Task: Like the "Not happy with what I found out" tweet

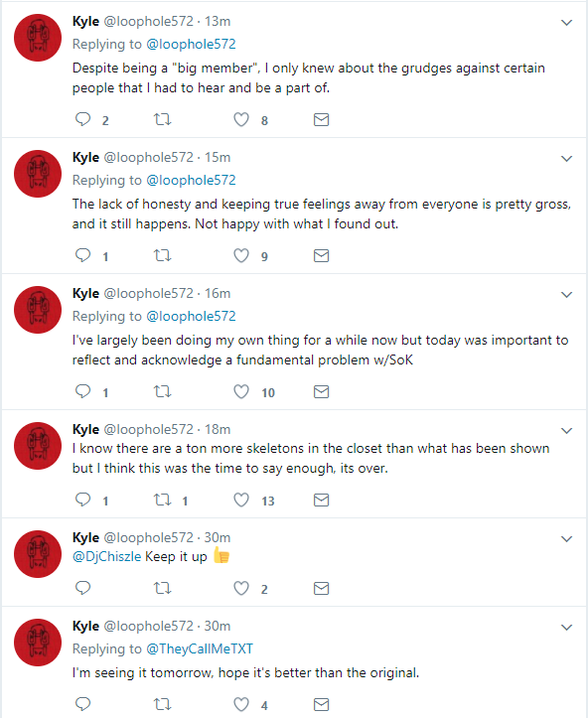Action: 241,255
